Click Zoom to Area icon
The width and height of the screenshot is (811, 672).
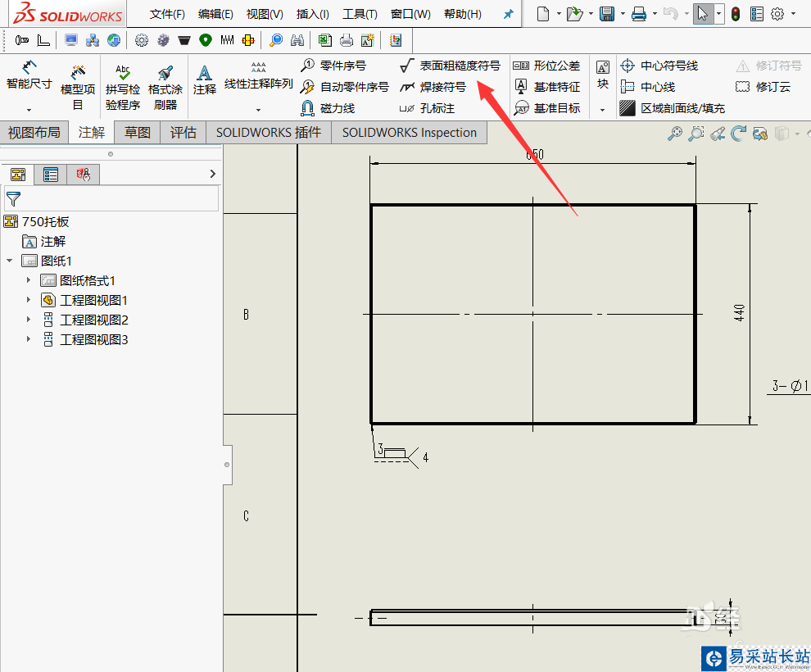(x=696, y=134)
